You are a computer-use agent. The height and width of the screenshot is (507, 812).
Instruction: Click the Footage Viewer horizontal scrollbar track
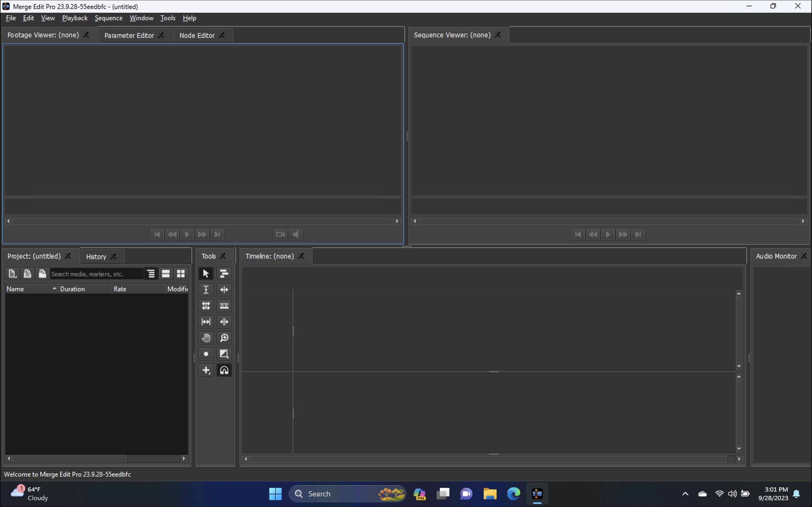click(203, 221)
